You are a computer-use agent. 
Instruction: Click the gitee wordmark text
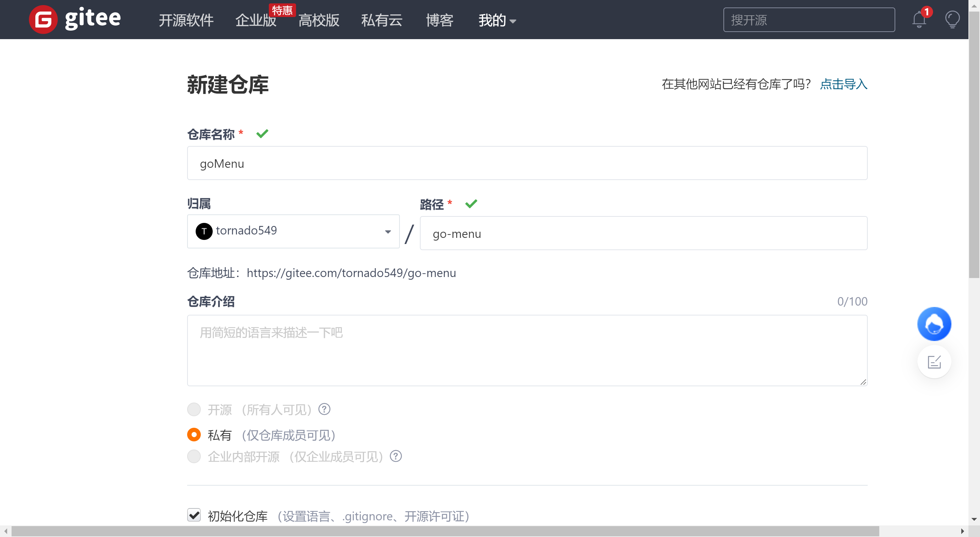(x=93, y=19)
